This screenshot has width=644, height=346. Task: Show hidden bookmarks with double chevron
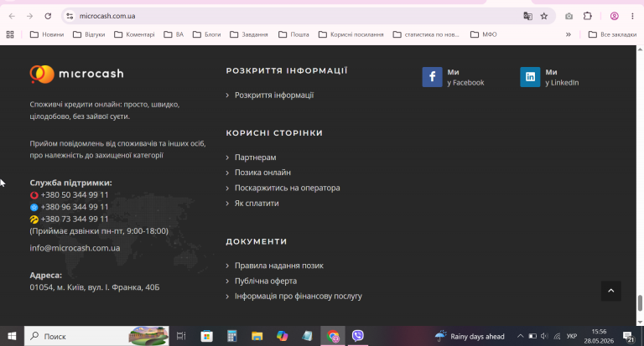(x=569, y=34)
